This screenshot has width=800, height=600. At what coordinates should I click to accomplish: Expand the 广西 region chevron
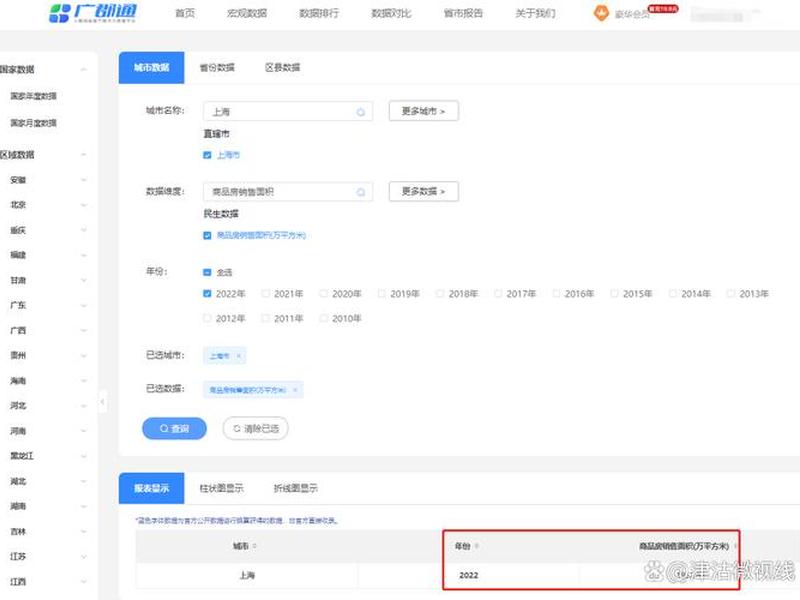click(84, 331)
